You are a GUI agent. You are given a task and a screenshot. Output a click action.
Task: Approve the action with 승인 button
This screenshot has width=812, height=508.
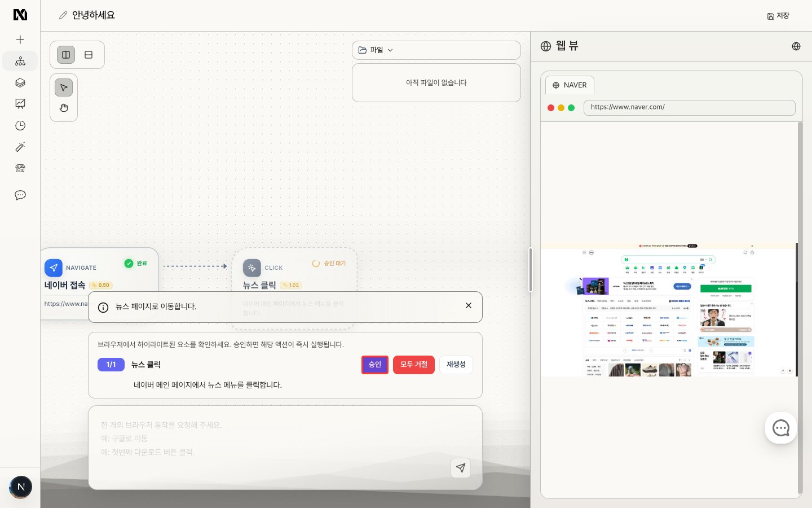coord(375,365)
